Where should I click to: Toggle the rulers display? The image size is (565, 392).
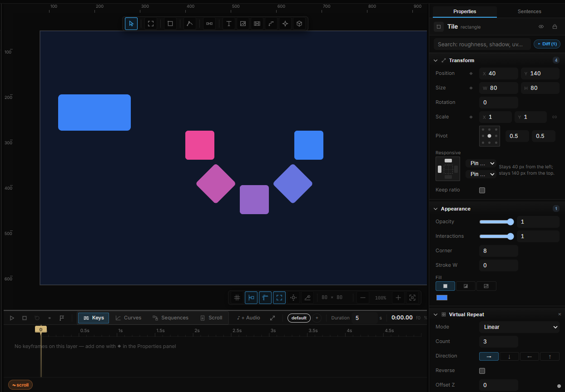tap(265, 298)
